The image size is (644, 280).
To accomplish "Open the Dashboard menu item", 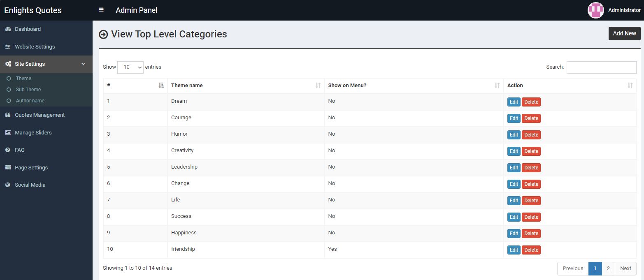I will click(x=46, y=29).
